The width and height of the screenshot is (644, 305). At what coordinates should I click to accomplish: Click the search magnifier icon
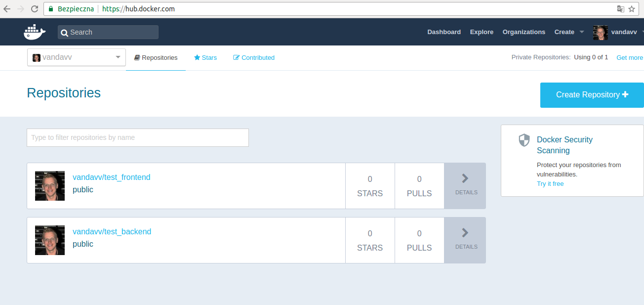[x=64, y=33]
